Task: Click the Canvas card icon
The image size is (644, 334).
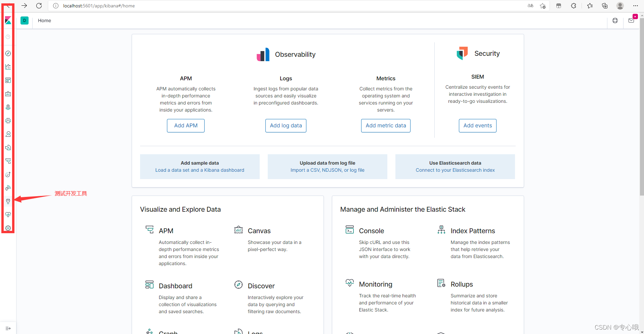Action: (239, 229)
